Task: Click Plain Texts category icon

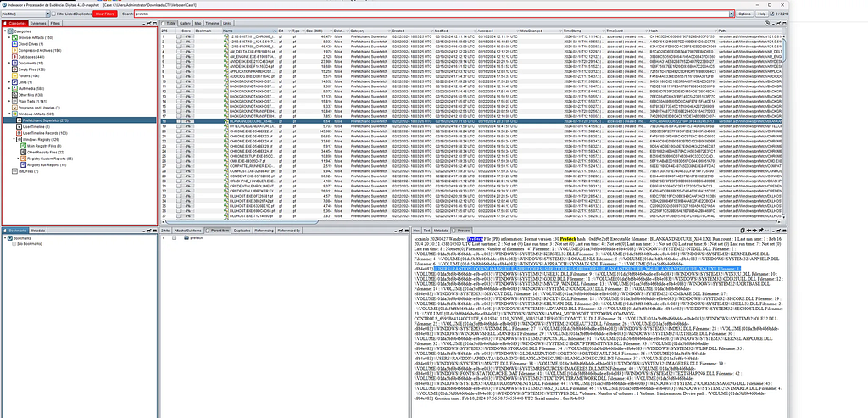Action: (x=14, y=101)
